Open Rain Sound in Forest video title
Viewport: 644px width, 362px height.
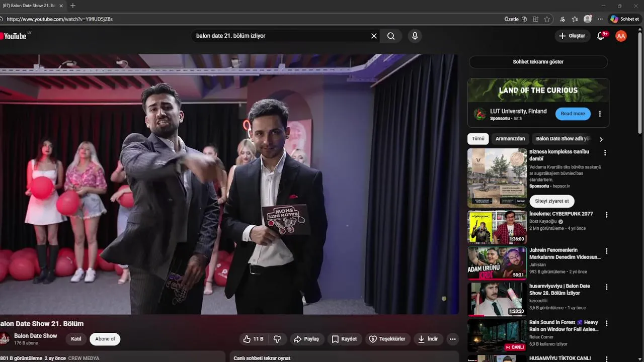(x=563, y=326)
